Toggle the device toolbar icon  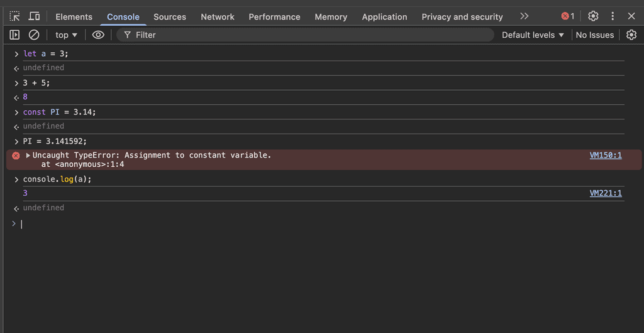tap(35, 16)
